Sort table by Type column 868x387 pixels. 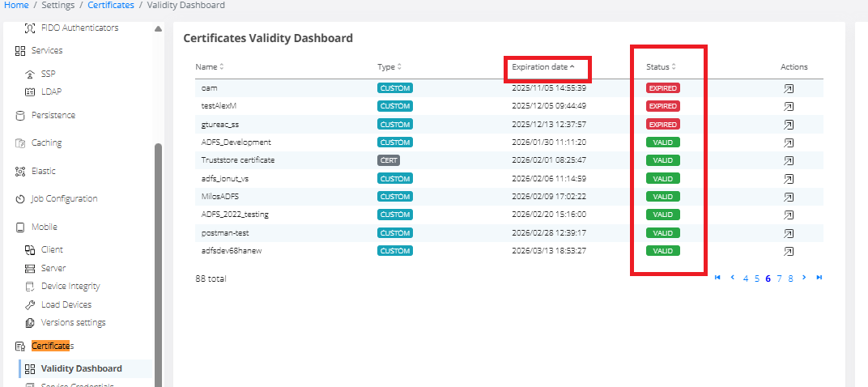point(389,67)
